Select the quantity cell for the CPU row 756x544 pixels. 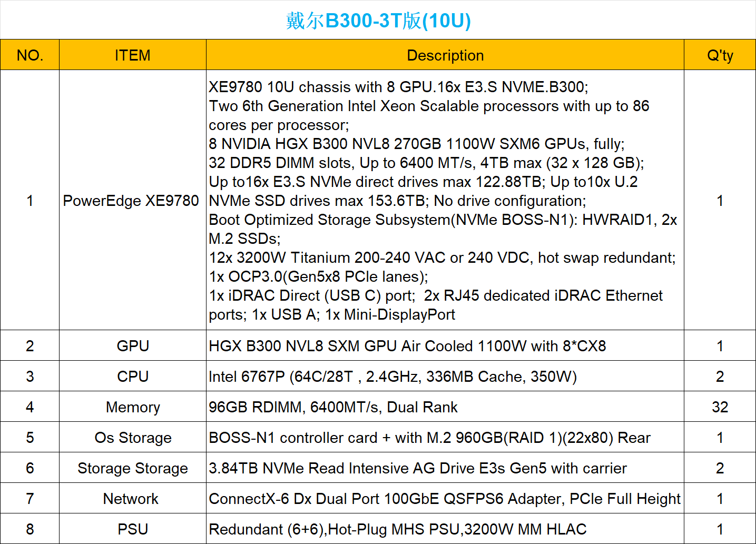(x=720, y=376)
